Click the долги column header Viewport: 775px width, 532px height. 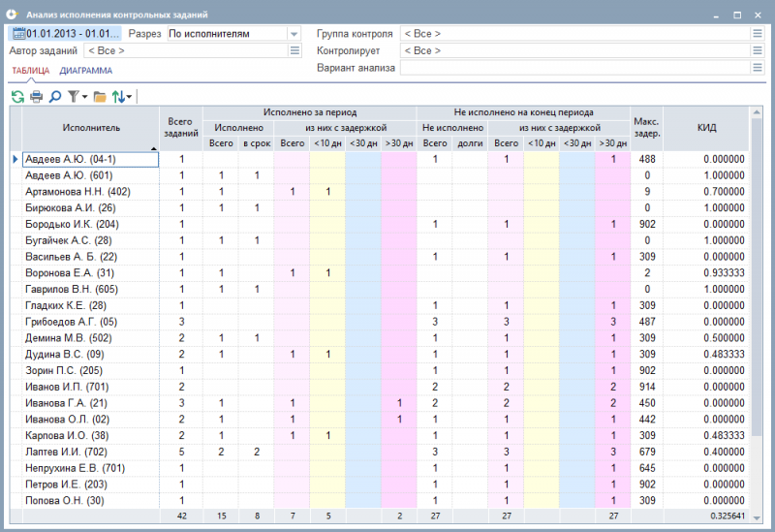[470, 143]
